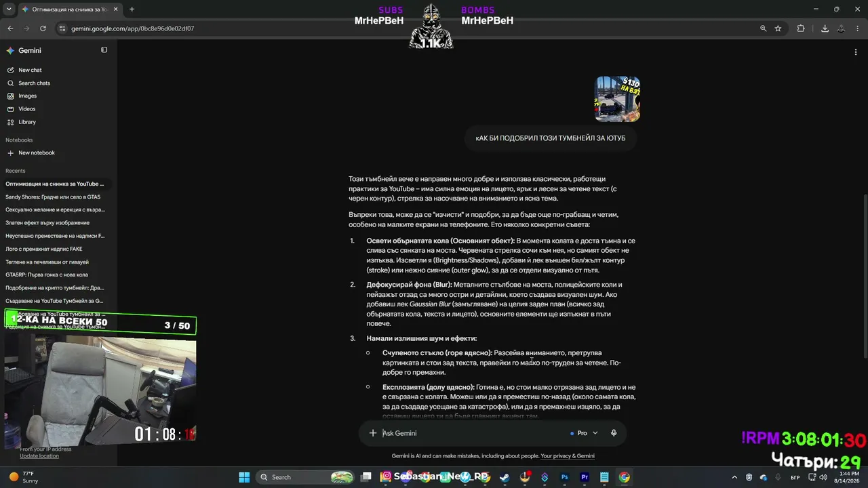Open Premiere Pro from the taskbar
868x488 pixels.
585,477
